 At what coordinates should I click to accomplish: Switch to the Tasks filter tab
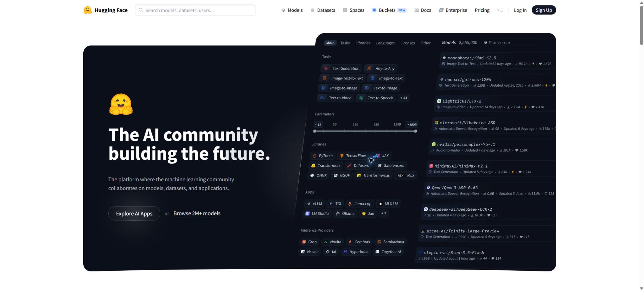click(345, 43)
